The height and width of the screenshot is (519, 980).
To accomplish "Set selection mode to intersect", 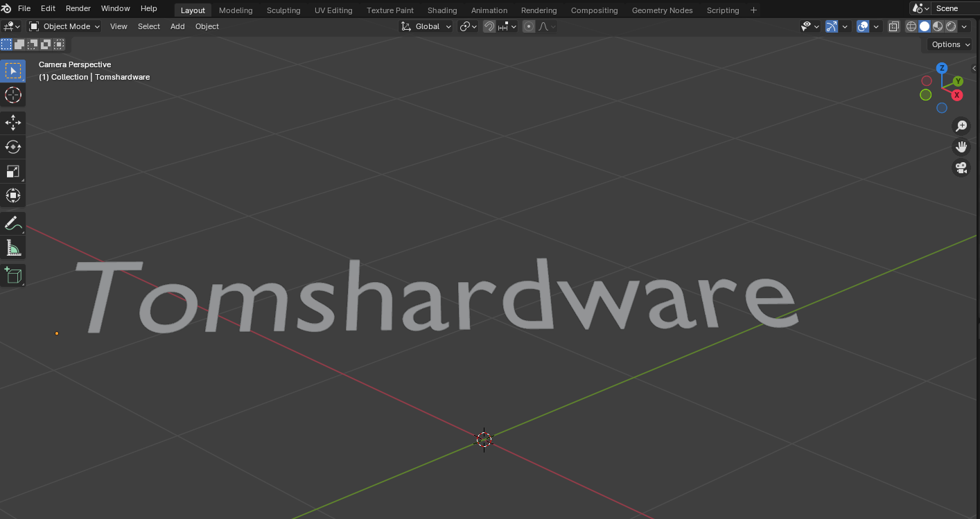I will pos(59,44).
